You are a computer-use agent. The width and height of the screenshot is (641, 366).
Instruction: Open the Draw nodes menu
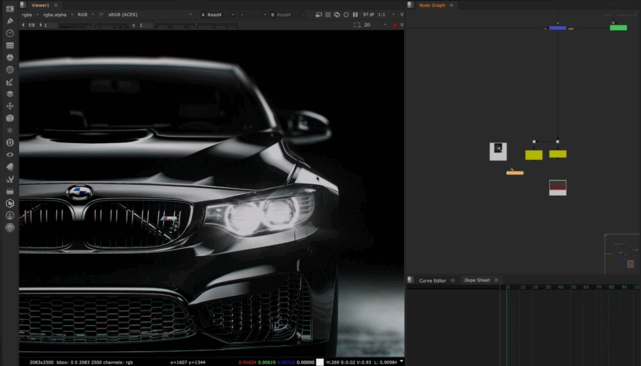[10, 21]
